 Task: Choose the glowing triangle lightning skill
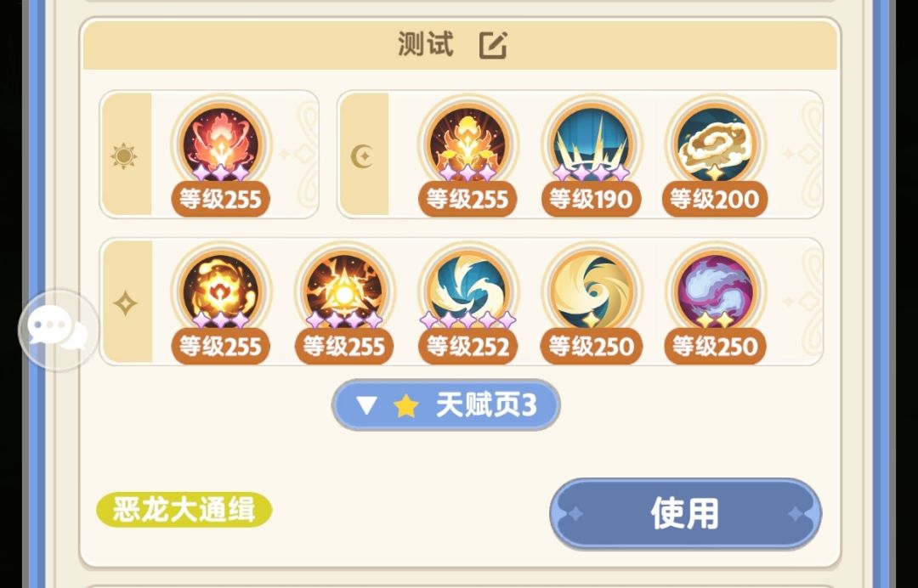pyautogui.click(x=344, y=291)
